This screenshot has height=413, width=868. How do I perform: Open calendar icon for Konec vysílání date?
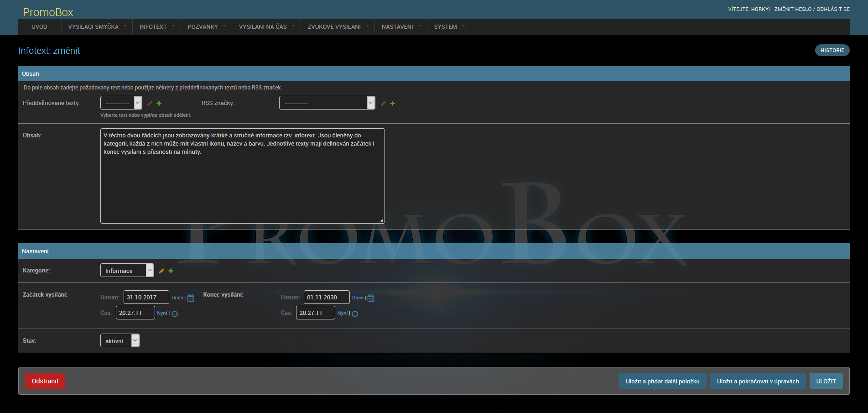click(371, 298)
